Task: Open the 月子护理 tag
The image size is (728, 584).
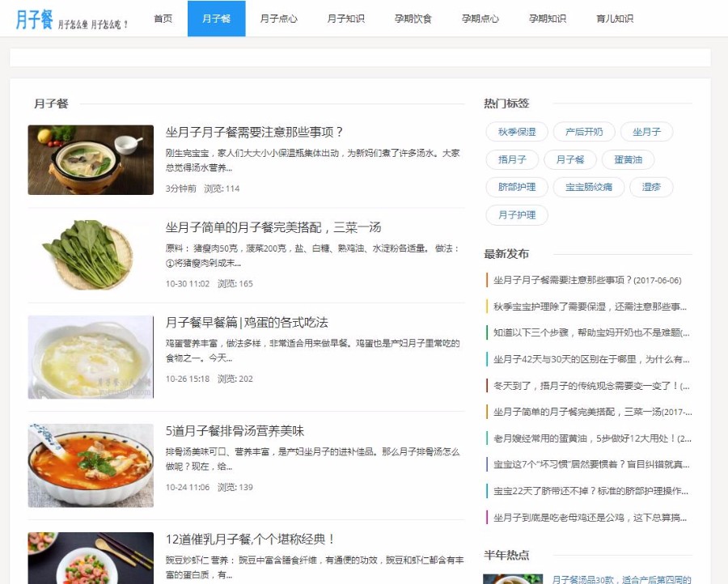Action: [x=517, y=215]
